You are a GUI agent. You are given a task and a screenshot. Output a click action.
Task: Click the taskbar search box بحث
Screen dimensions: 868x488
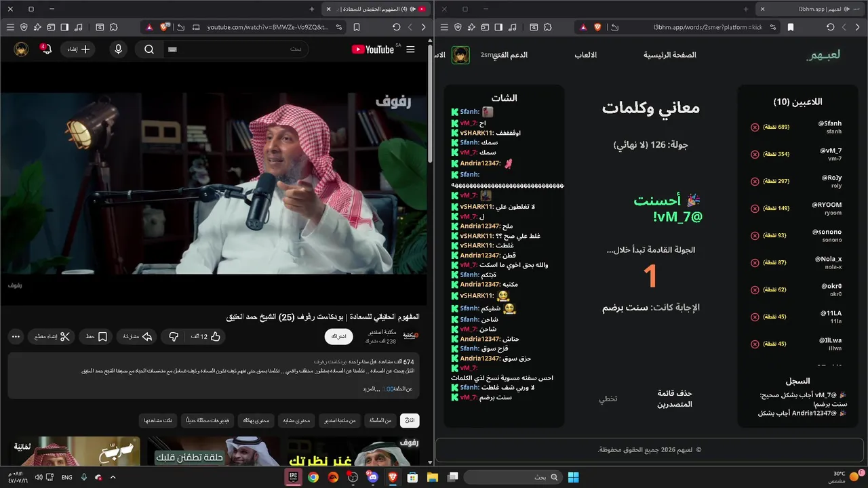click(513, 477)
